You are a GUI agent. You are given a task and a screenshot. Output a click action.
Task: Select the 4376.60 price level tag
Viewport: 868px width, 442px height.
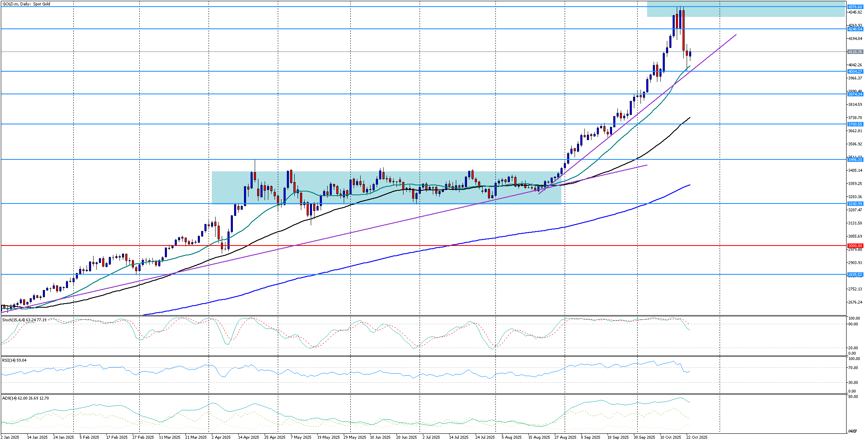click(x=854, y=7)
